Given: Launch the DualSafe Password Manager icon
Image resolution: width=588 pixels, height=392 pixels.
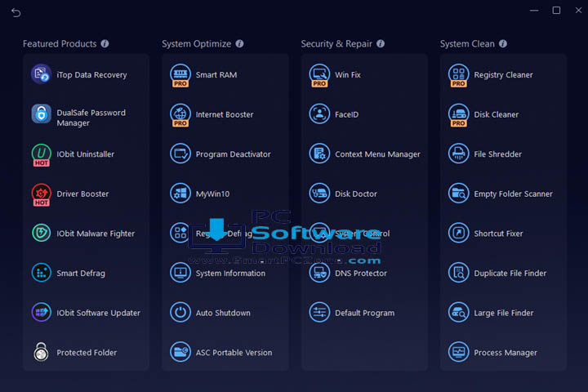Looking at the screenshot, I should (42, 114).
